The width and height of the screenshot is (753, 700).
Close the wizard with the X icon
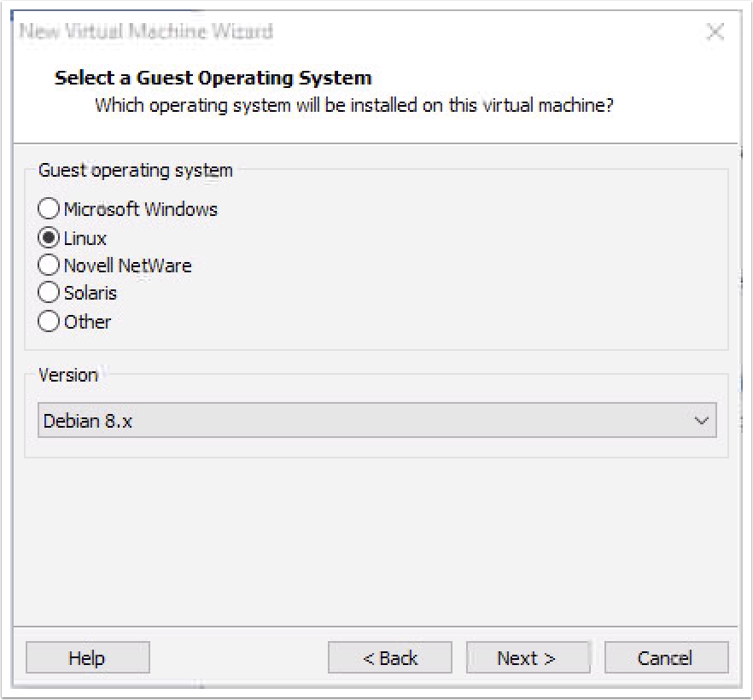tap(715, 32)
